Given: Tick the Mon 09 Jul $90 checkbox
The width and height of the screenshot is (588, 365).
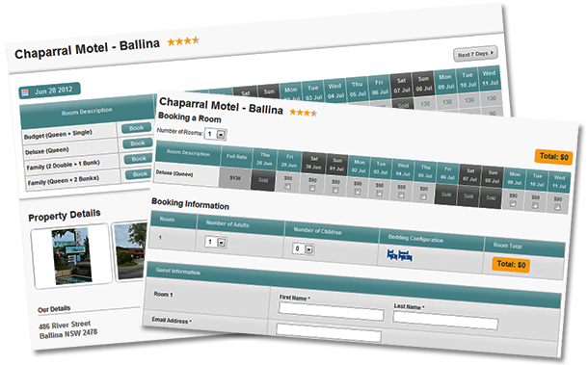Looking at the screenshot, I should coord(513,204).
